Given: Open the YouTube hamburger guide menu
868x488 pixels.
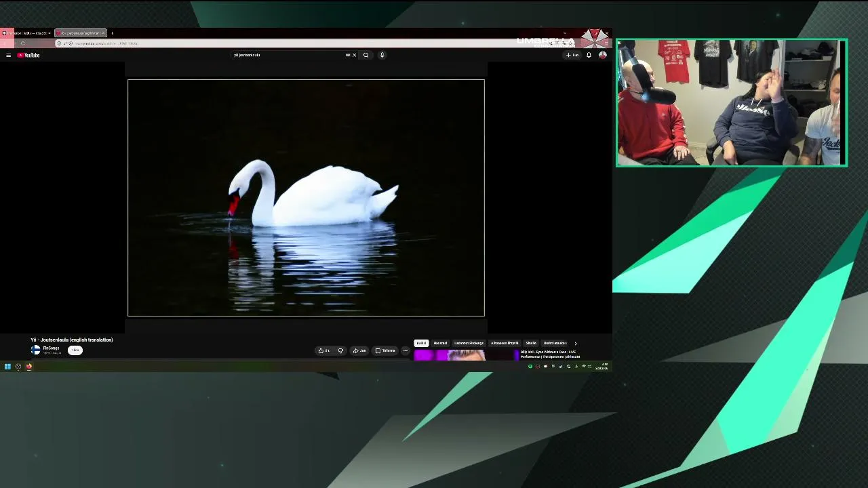Looking at the screenshot, I should click(x=8, y=56).
